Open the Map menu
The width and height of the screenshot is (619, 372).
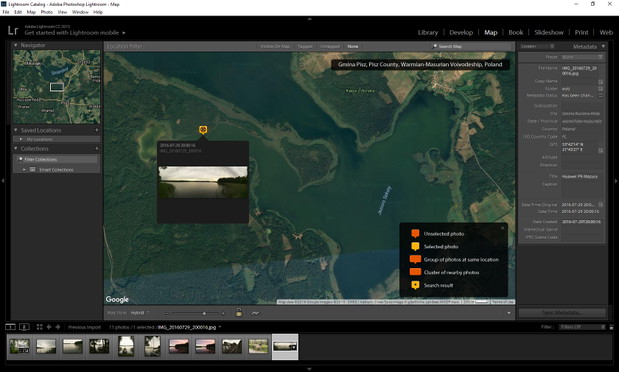31,12
